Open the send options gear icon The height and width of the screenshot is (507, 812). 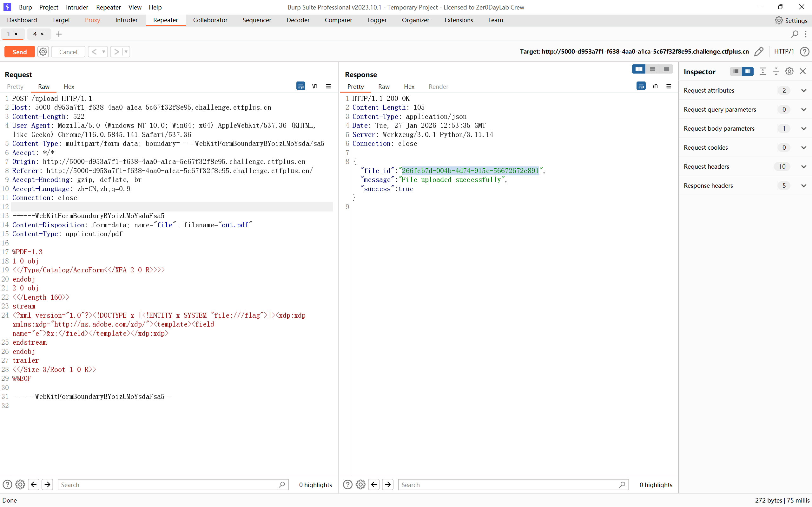[43, 52]
